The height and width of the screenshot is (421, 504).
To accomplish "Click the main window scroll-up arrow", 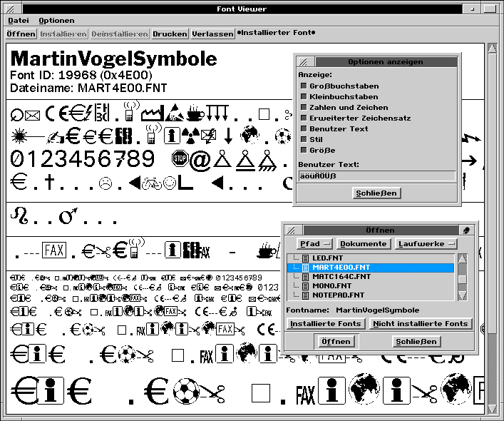I will pos(492,49).
